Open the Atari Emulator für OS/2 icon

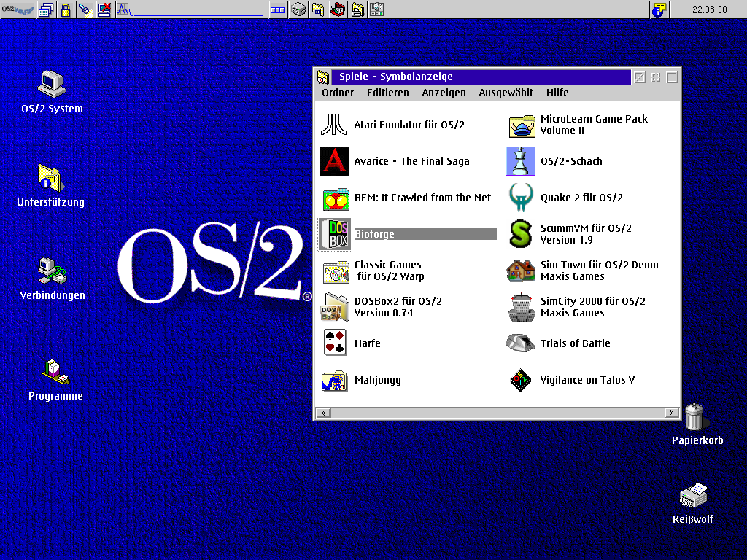(x=333, y=125)
